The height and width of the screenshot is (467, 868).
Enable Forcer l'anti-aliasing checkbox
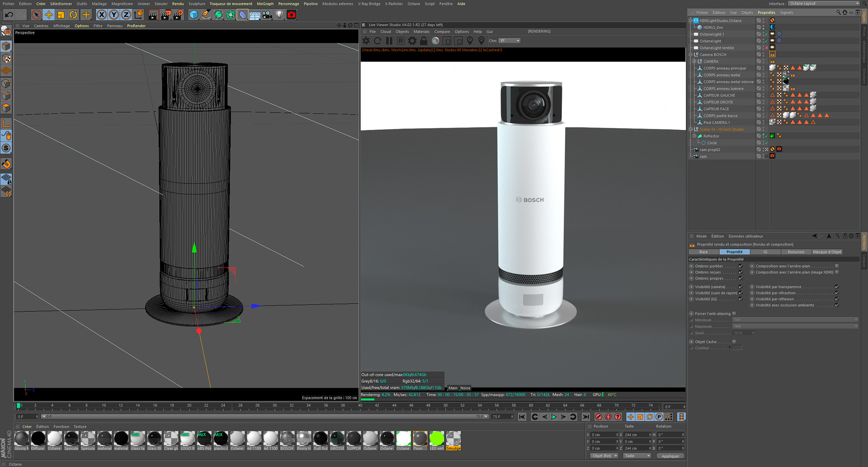click(734, 314)
